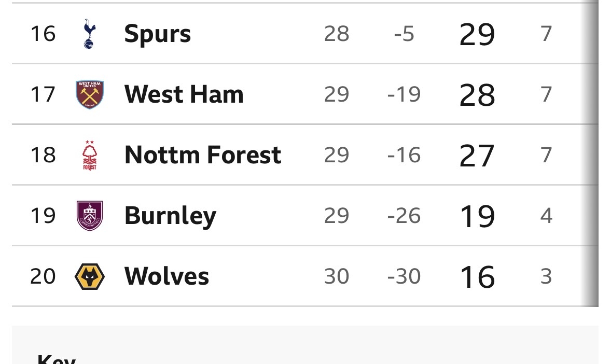Open the West Ham team link
The image size is (611, 364).
(184, 95)
